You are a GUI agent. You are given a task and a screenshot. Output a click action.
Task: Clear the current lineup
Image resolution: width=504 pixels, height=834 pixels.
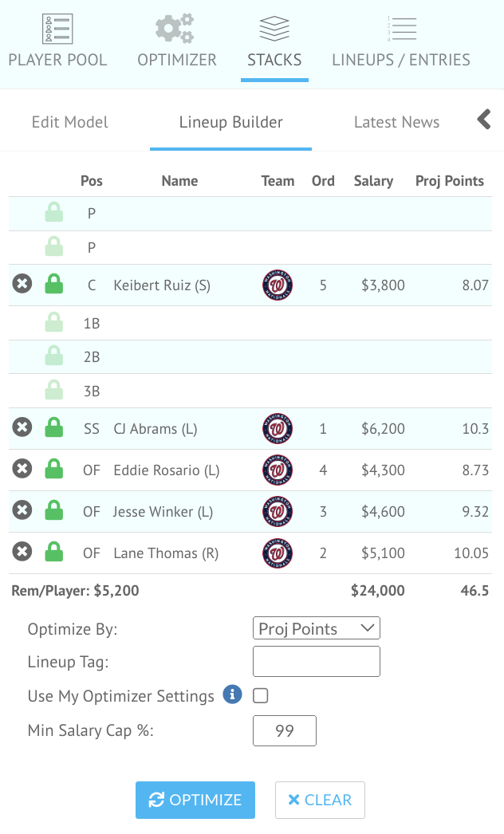coord(320,800)
